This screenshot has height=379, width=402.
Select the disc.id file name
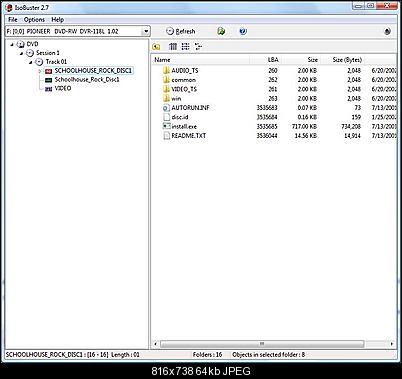(x=180, y=117)
